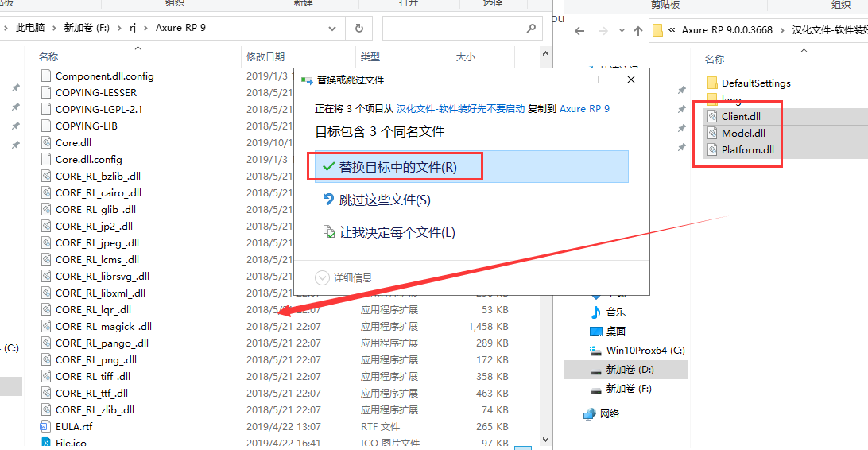Select CORE_RL_ttf_.dll file name
The height and width of the screenshot is (450, 868).
pyautogui.click(x=92, y=393)
